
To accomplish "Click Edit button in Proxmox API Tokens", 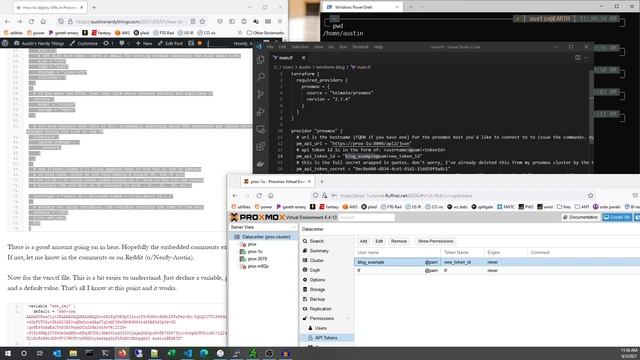I will [x=379, y=241].
